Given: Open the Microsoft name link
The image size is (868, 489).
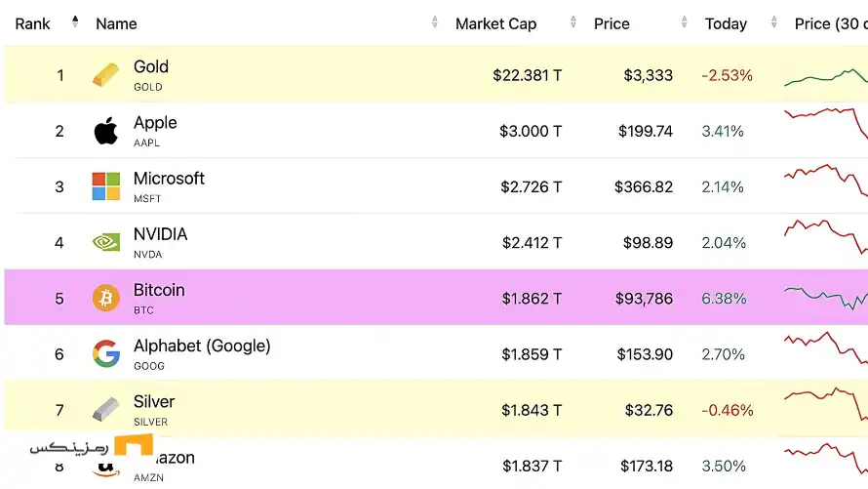Looking at the screenshot, I should point(169,179).
